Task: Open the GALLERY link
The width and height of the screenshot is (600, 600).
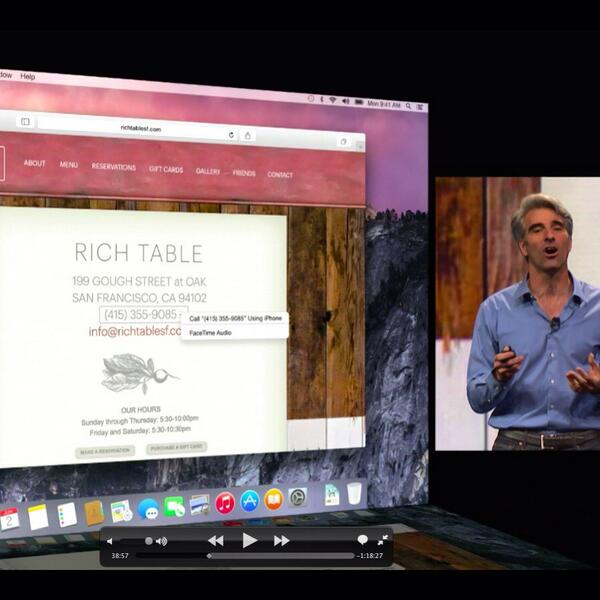Action: pos(208,171)
